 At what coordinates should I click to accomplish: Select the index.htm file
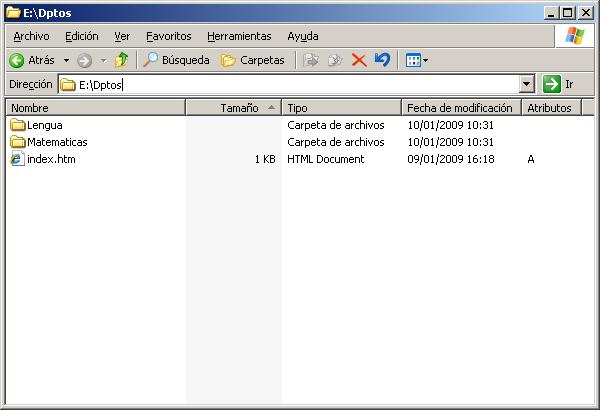point(50,160)
